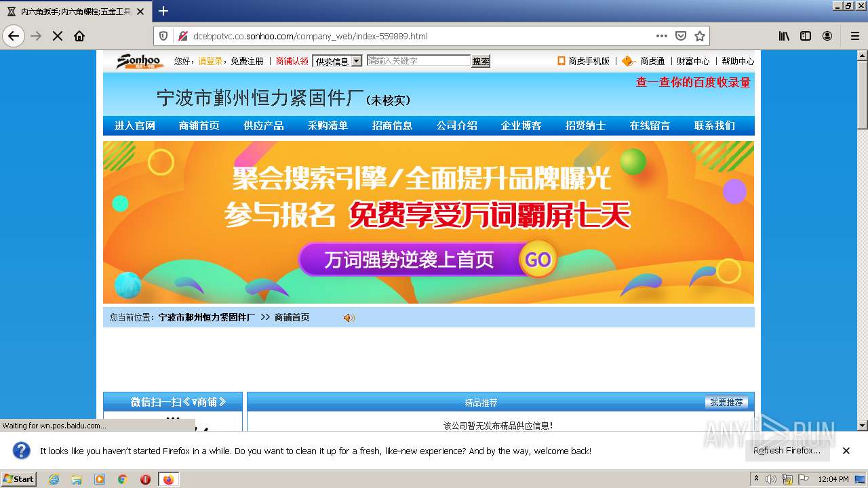Open the 商铺认领 link

292,61
